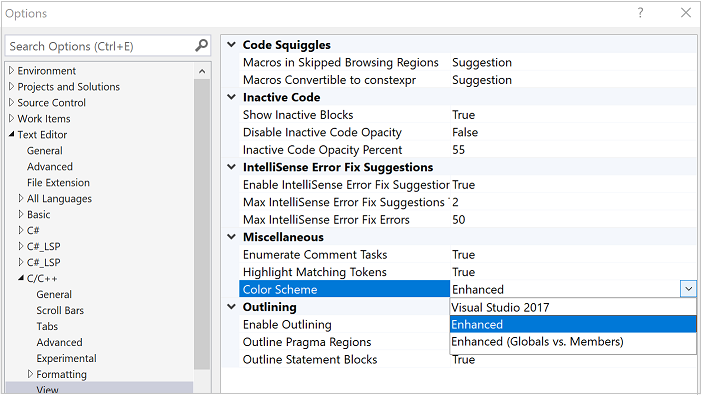Click the options tree scrollbar thumb
The image size is (701, 396).
pyautogui.click(x=202, y=224)
